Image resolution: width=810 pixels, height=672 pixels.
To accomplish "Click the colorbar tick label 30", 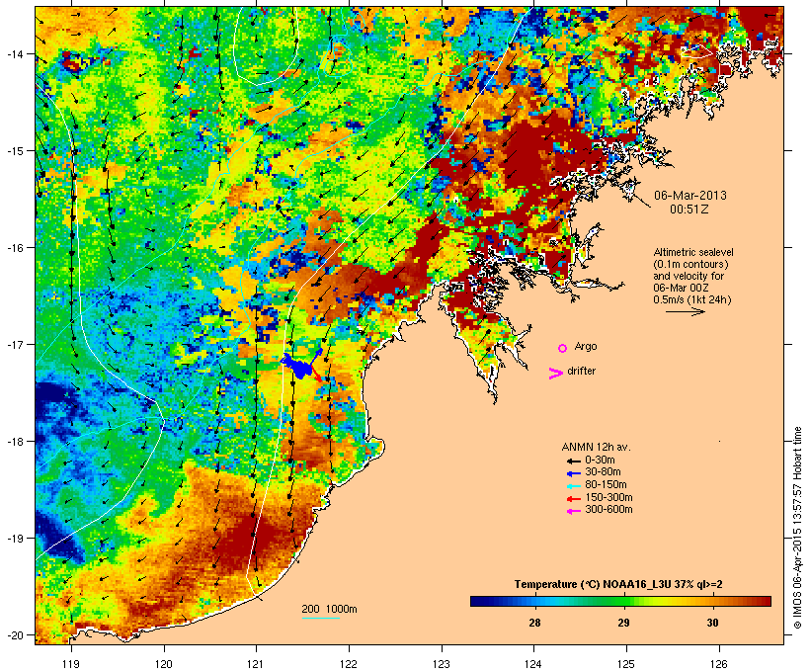I will pos(712,623).
